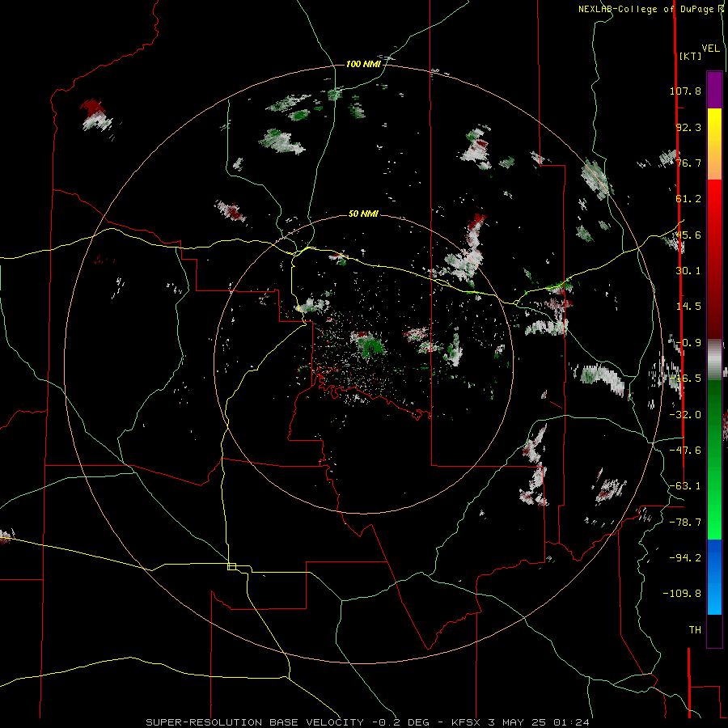Pick the black TH segment of the scale
This screenshot has height=728, width=728.
click(x=714, y=631)
